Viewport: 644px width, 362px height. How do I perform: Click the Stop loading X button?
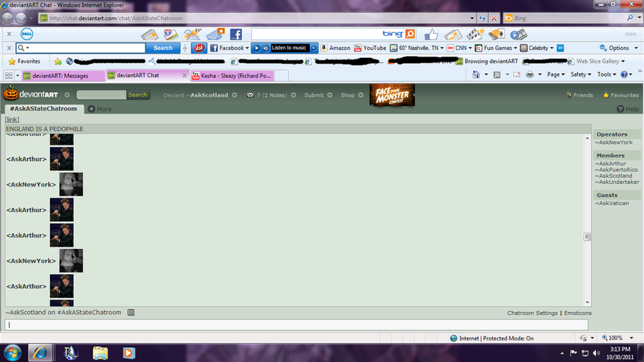pos(494,18)
